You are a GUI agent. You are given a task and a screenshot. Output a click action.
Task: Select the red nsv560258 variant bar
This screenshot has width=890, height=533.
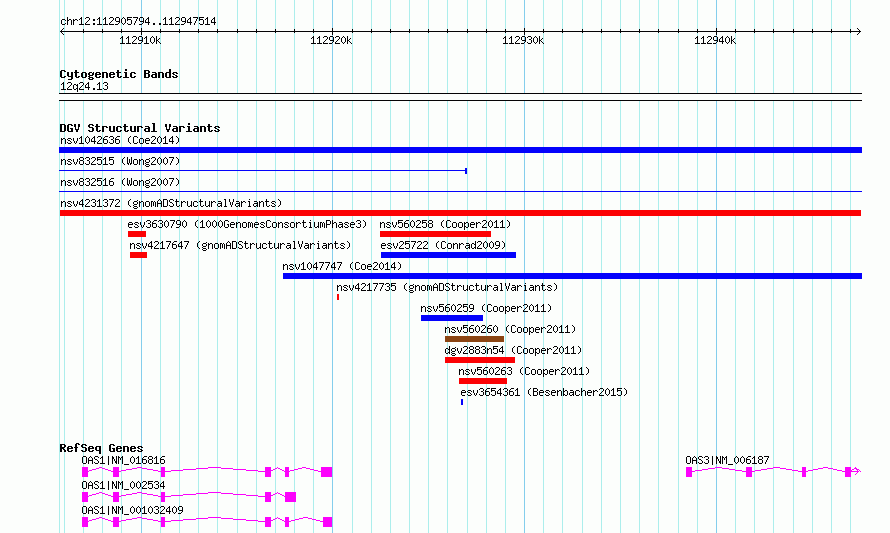click(x=435, y=234)
